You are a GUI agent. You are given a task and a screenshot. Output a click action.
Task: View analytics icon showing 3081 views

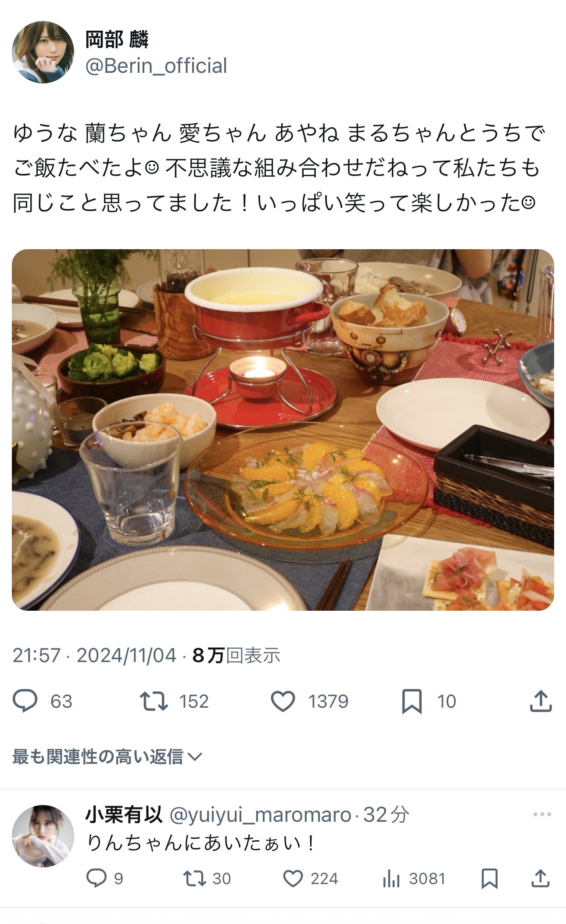click(390, 878)
